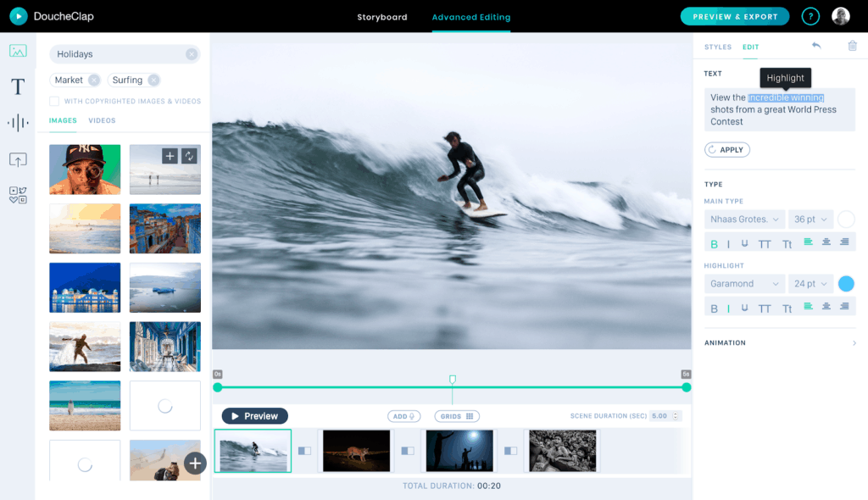This screenshot has width=868, height=500.
Task: Select the Text tool in sidebar
Action: point(18,86)
